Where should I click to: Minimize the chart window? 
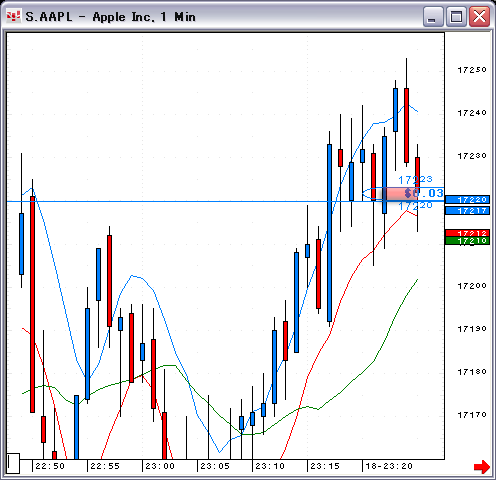(x=433, y=16)
